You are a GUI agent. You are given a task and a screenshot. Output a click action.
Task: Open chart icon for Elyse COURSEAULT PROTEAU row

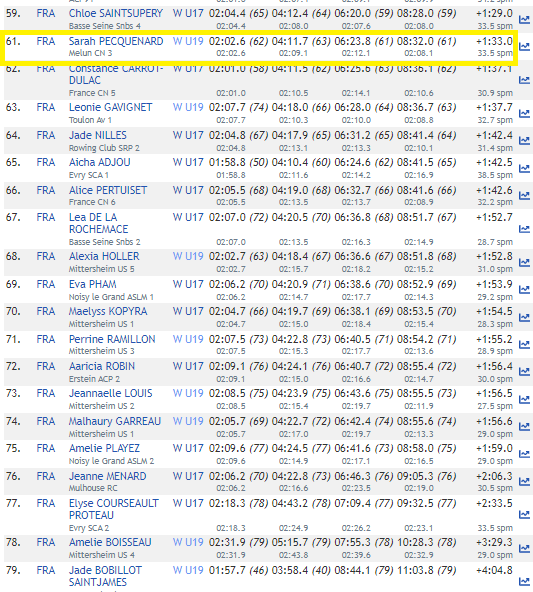pyautogui.click(x=524, y=515)
